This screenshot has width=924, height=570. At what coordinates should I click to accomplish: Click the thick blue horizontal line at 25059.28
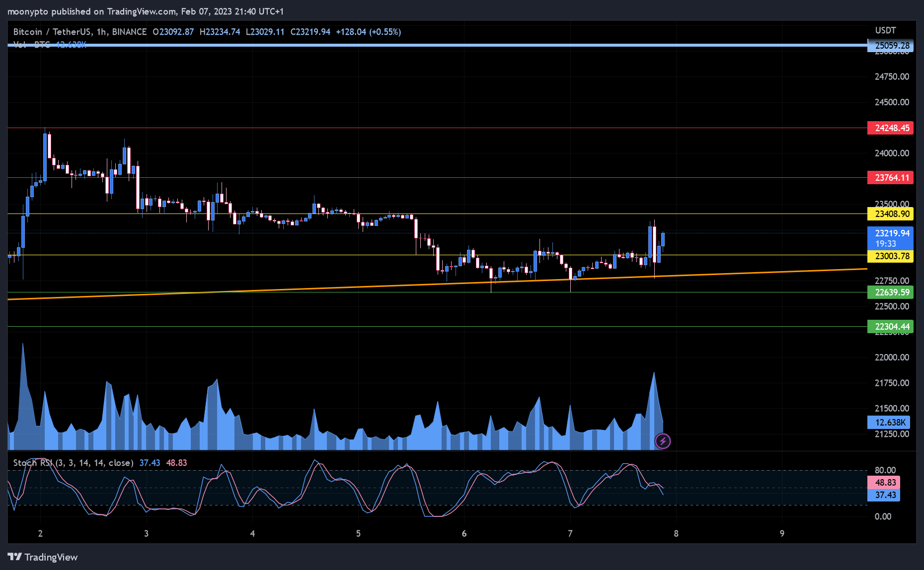[437, 45]
